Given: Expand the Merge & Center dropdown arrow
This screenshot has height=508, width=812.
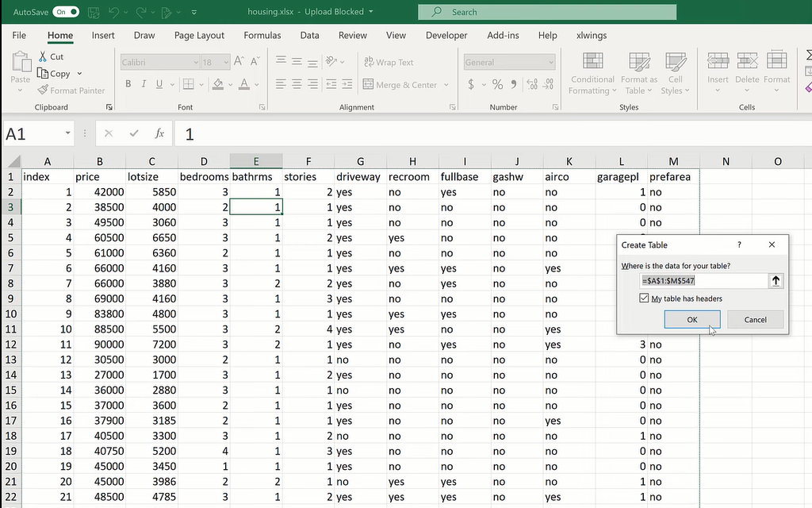Looking at the screenshot, I should (x=446, y=84).
